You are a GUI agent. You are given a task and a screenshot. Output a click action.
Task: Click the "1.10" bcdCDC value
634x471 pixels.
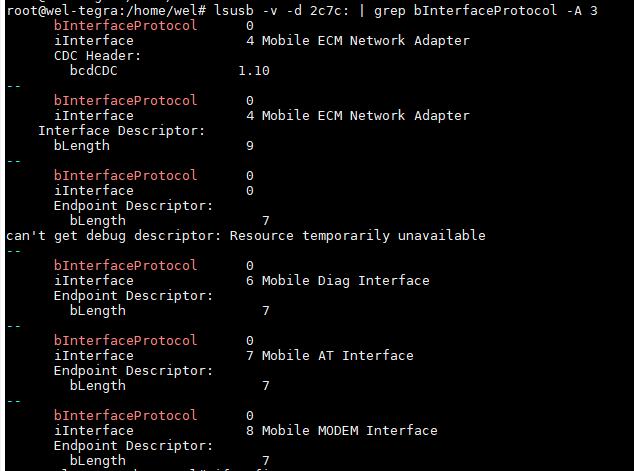tap(253, 71)
